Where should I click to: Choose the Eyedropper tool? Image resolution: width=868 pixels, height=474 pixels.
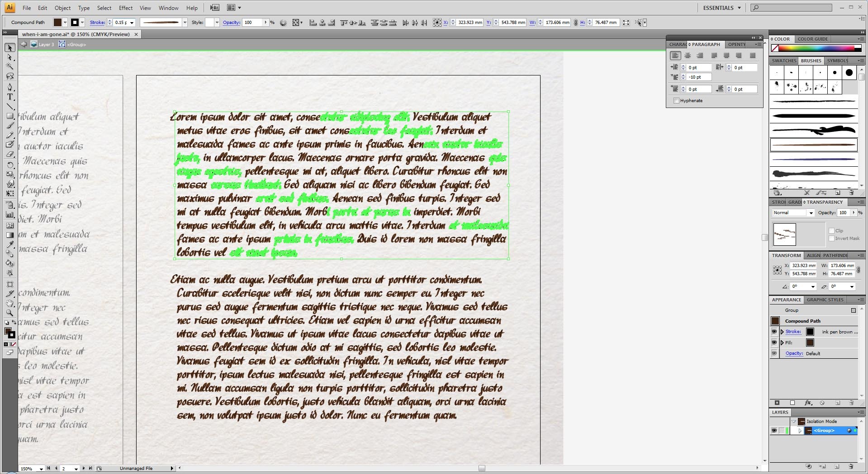tap(10, 244)
